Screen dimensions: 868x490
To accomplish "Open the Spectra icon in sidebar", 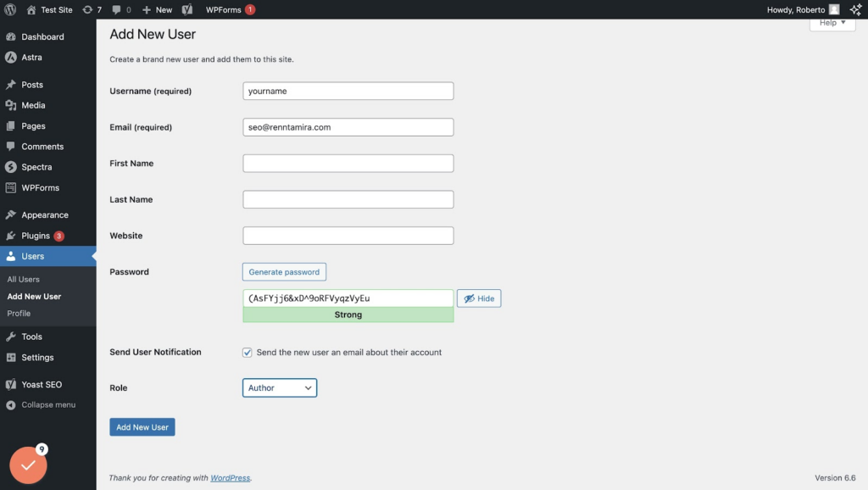I will click(10, 167).
